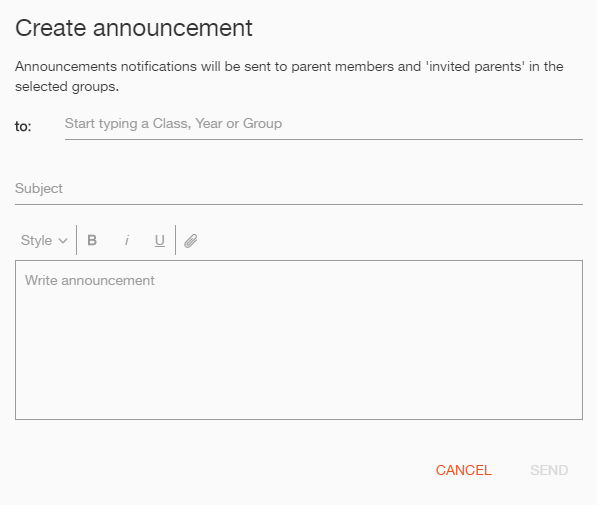This screenshot has height=505, width=597.
Task: Select the "Create announcement" dialog heading
Action: 134,28
